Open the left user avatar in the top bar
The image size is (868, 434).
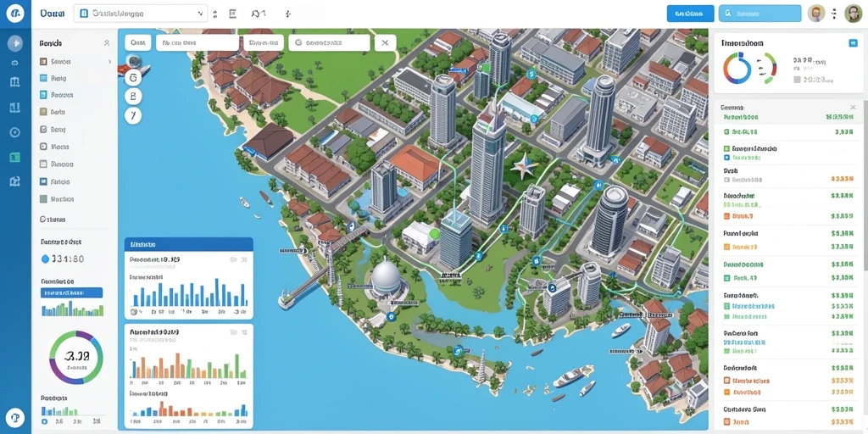tap(816, 14)
